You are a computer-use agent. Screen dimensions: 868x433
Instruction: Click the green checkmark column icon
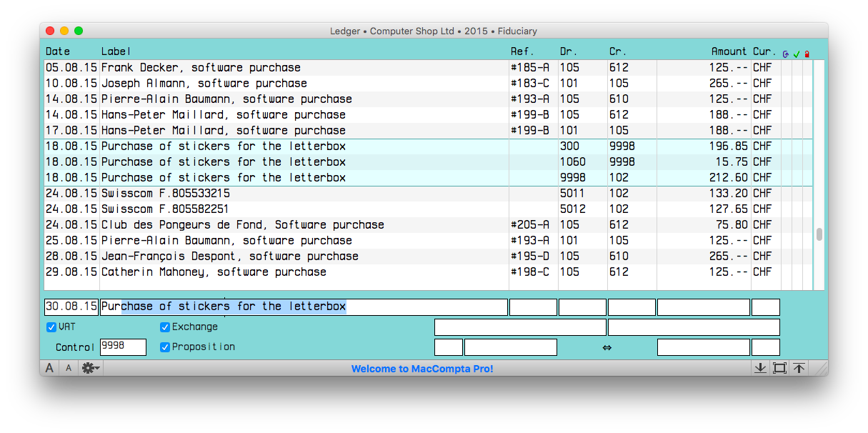tap(797, 54)
